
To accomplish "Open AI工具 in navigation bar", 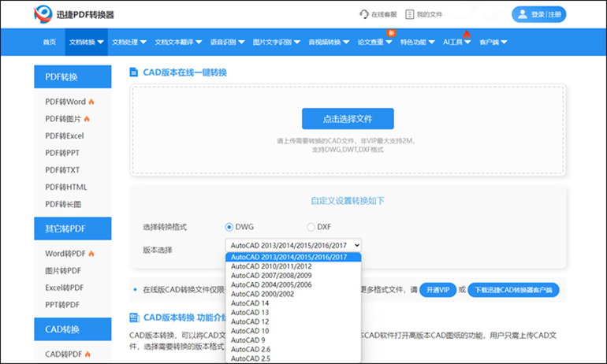I will [452, 43].
